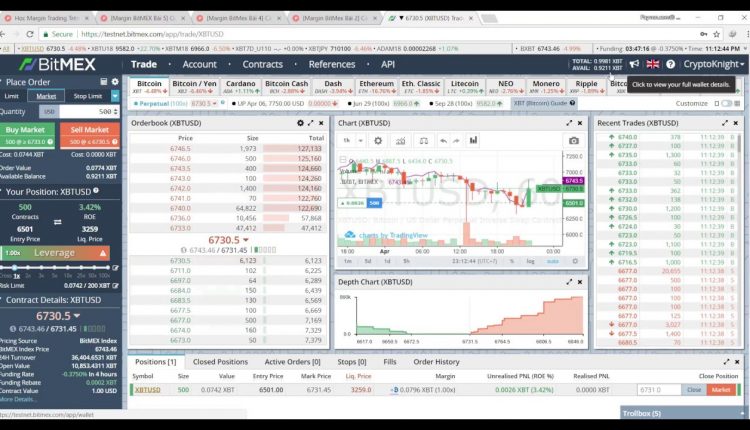Set leverage slider to 100x mark
Image resolution: width=750 pixels, height=430 pixels.
pos(108,267)
